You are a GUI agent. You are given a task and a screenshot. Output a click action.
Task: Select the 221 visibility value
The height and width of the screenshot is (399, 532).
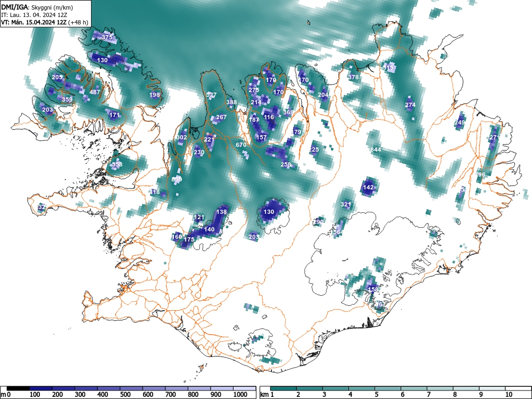[209, 139]
